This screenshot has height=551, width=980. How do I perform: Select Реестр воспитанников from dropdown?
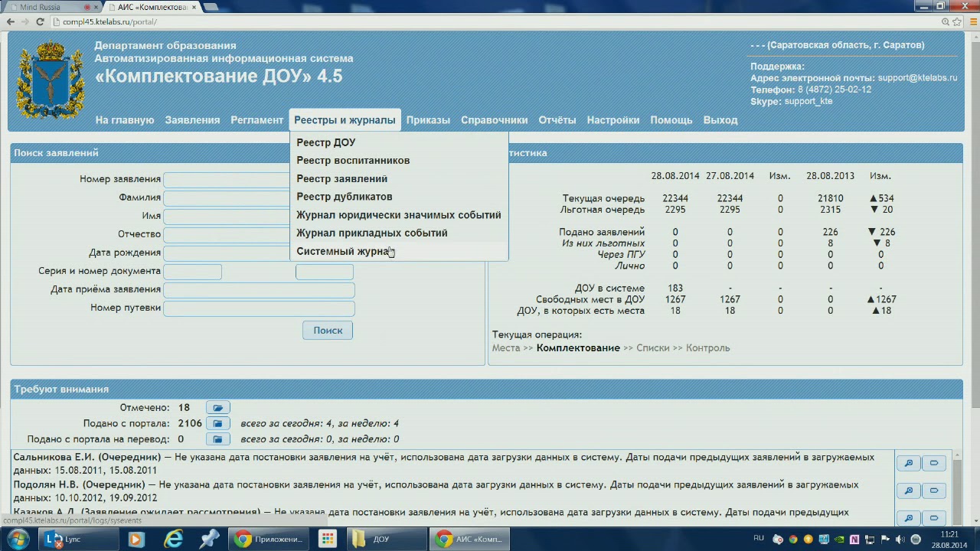click(399, 161)
